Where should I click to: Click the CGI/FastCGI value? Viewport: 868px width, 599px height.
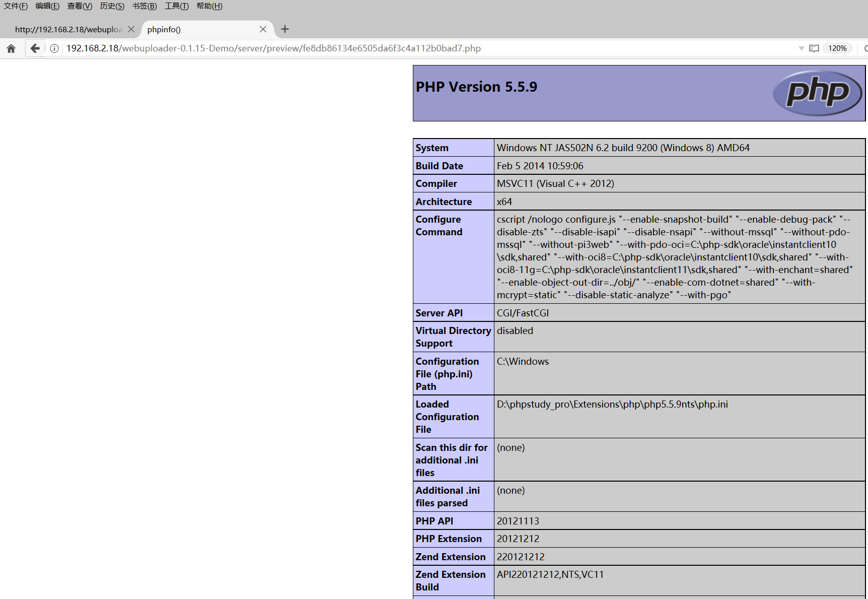523,313
